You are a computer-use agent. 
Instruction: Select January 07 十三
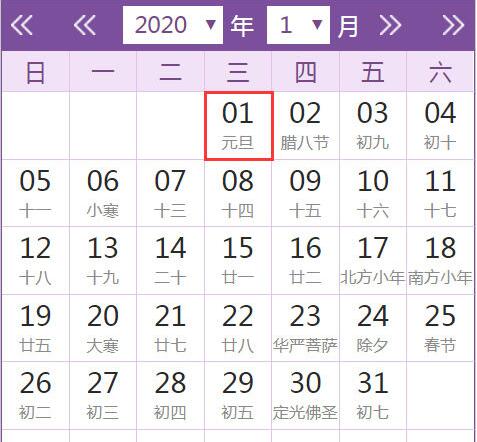[x=170, y=194]
